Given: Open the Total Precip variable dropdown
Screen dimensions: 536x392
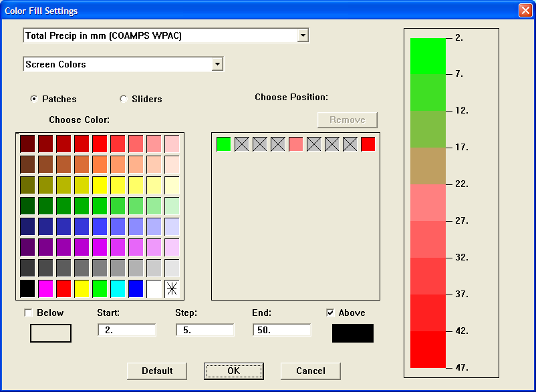Looking at the screenshot, I should click(x=303, y=35).
